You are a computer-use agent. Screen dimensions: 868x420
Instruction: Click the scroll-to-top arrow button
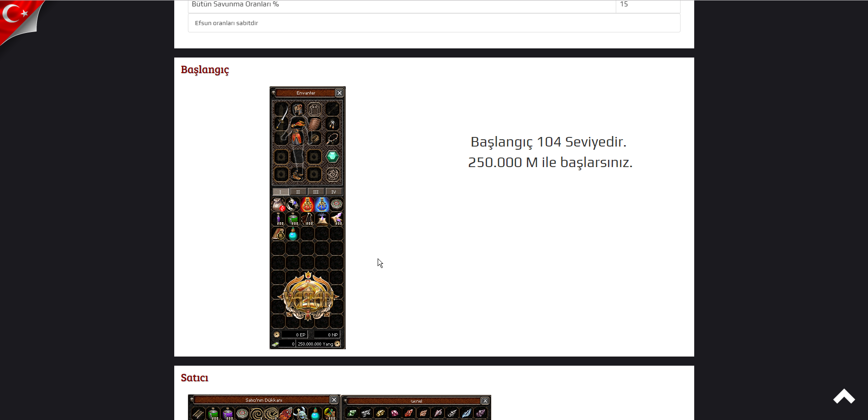point(844,396)
